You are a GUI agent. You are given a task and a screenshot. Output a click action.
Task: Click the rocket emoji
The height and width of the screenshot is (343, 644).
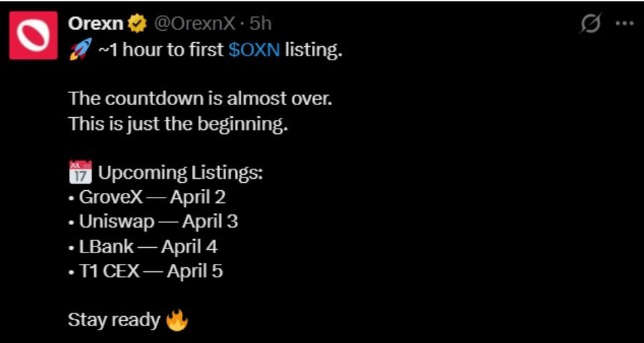pyautogui.click(x=80, y=51)
